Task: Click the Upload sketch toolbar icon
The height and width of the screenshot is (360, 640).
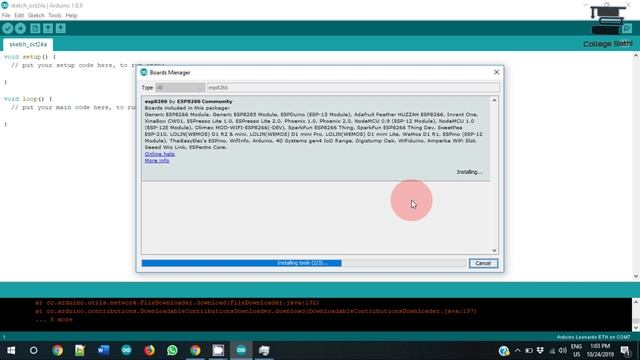Action: click(x=20, y=28)
